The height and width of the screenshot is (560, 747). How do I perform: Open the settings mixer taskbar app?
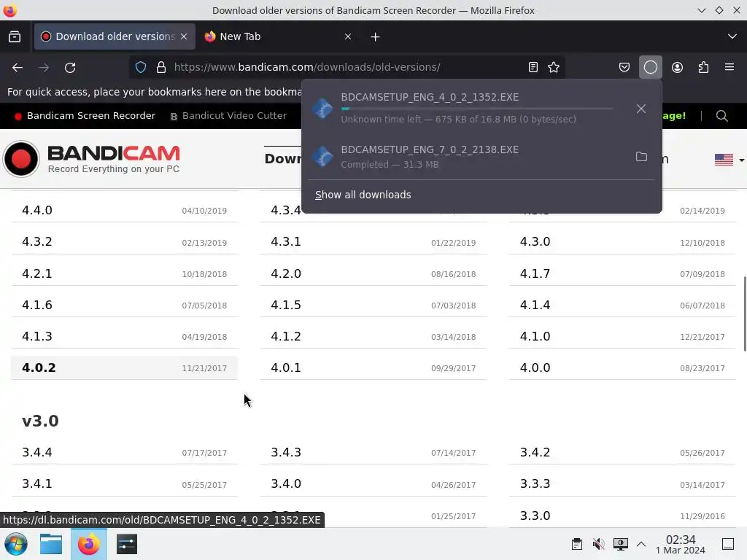pos(127,544)
